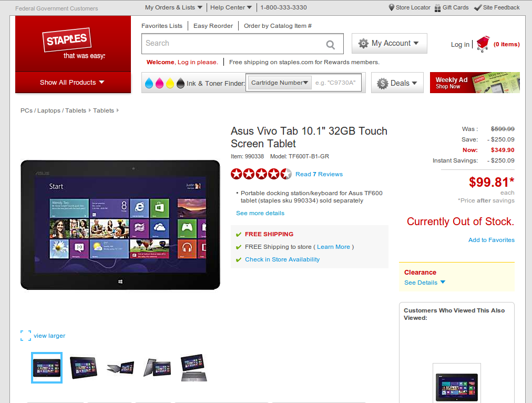Click the Deals dollar badge icon
Screen dimensions: 532x403
[x=382, y=83]
